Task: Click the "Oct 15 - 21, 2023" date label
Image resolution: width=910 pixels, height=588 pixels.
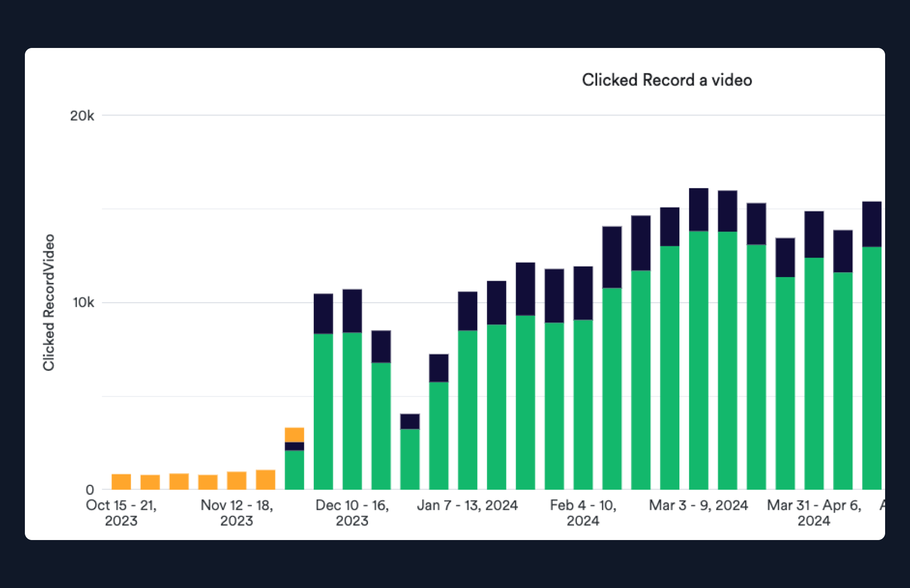Action: click(x=121, y=513)
